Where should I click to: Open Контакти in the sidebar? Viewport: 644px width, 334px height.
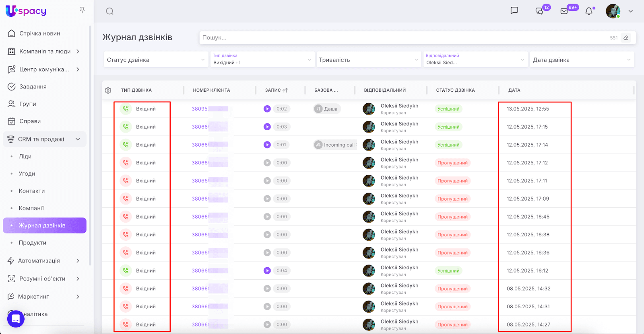tap(32, 191)
